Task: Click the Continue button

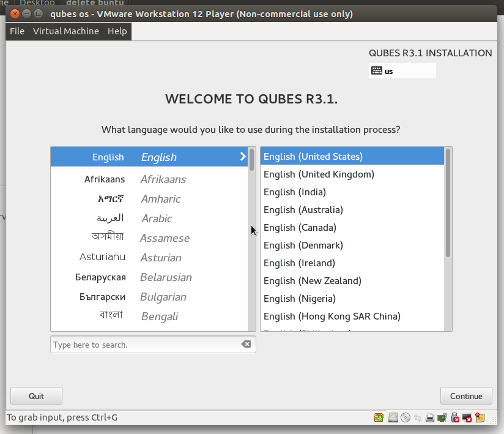Action: pyautogui.click(x=466, y=396)
